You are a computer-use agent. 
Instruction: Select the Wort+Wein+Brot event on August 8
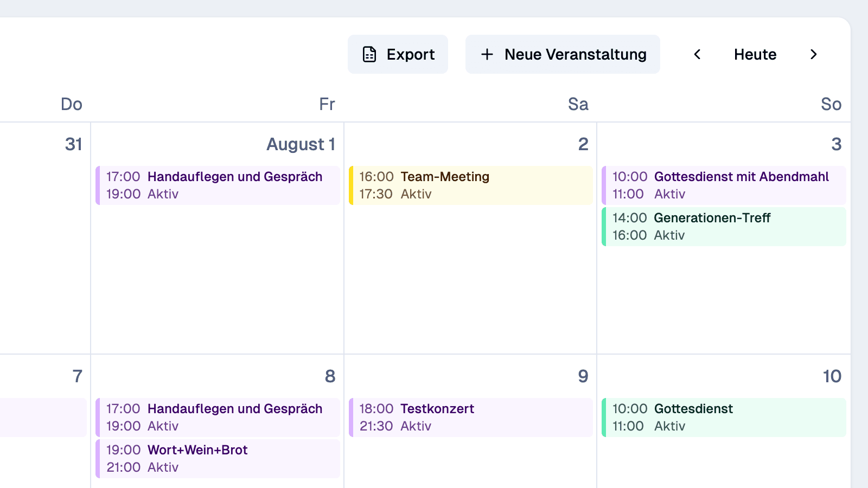click(217, 458)
